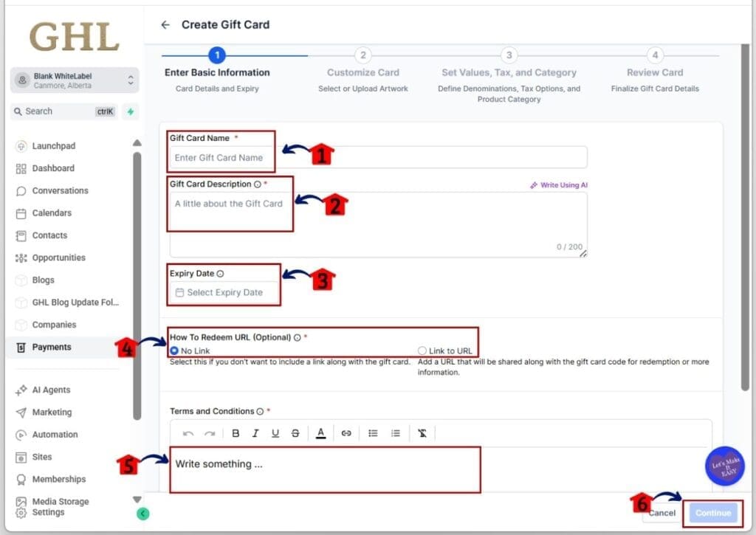Click Write Using AI link
The height and width of the screenshot is (535, 756).
559,185
